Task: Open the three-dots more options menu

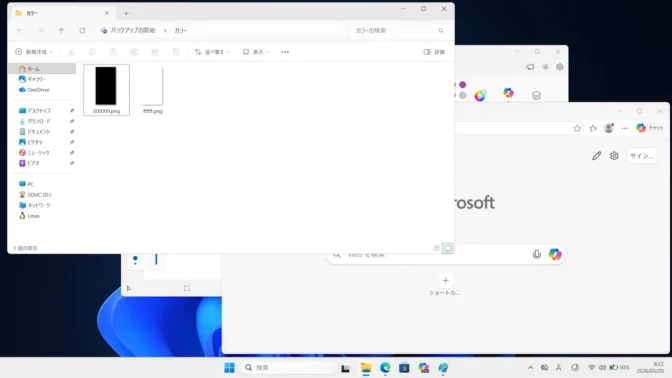Action: tap(285, 52)
